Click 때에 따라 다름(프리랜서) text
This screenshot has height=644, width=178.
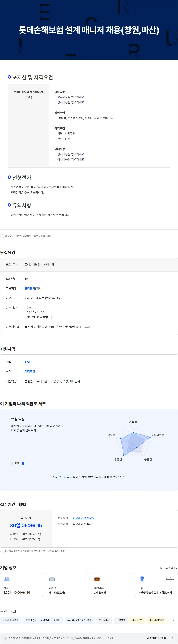pyautogui.click(x=39, y=317)
